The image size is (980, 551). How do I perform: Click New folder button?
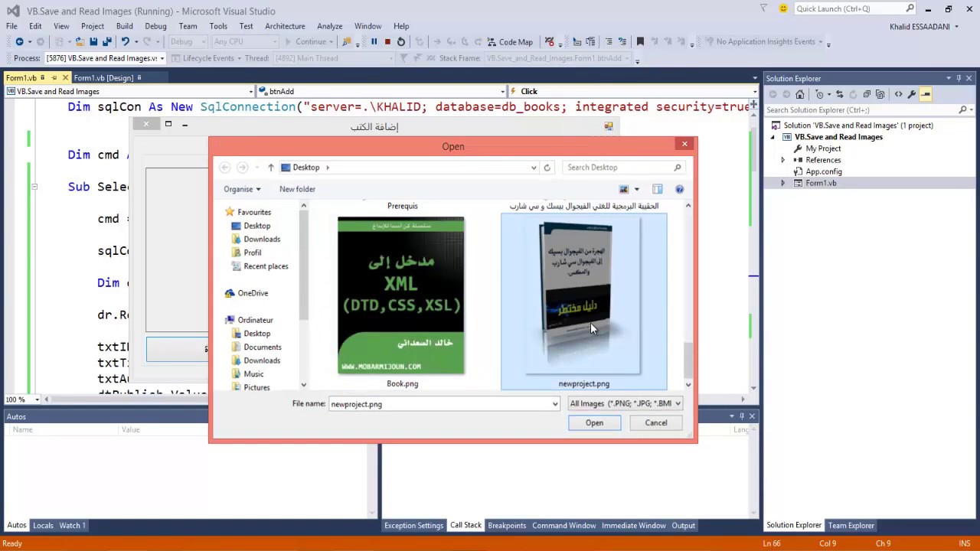(x=297, y=189)
